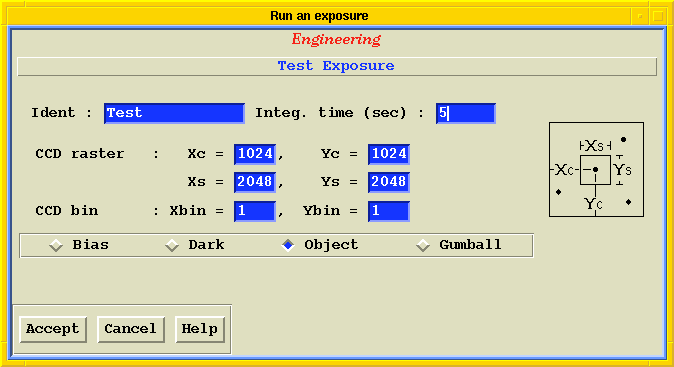Screen dimensions: 674x367
Task: Click the maximize button in title bar
Action: coord(658,16)
